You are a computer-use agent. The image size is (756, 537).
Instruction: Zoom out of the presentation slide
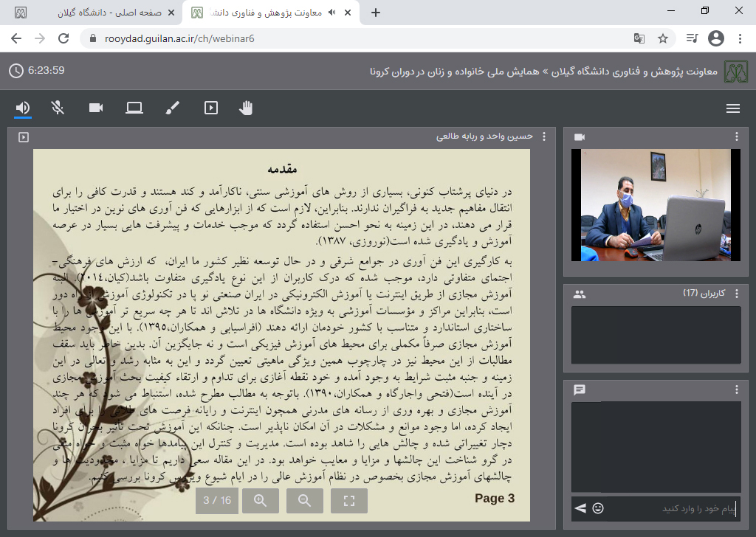pyautogui.click(x=304, y=500)
